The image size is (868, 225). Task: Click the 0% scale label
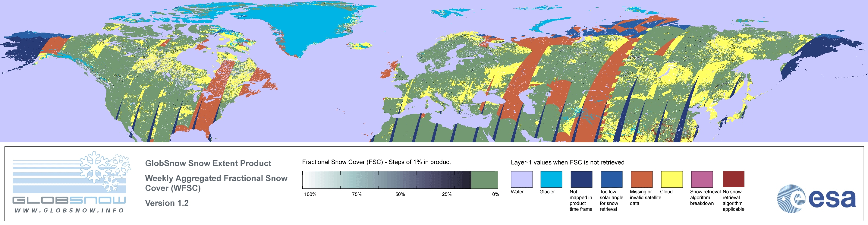coord(495,194)
